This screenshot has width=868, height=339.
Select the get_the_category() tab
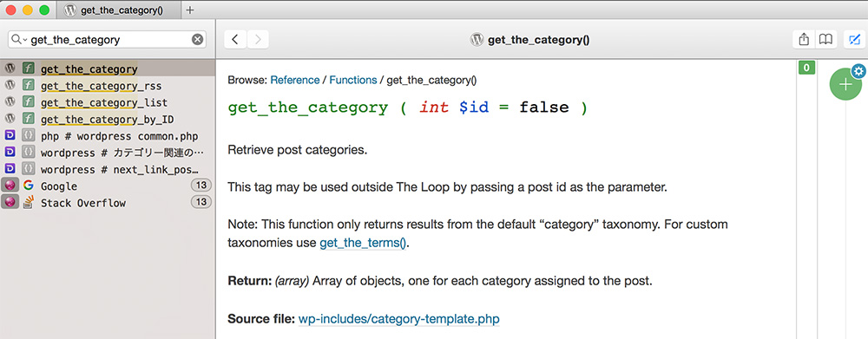[x=120, y=10]
